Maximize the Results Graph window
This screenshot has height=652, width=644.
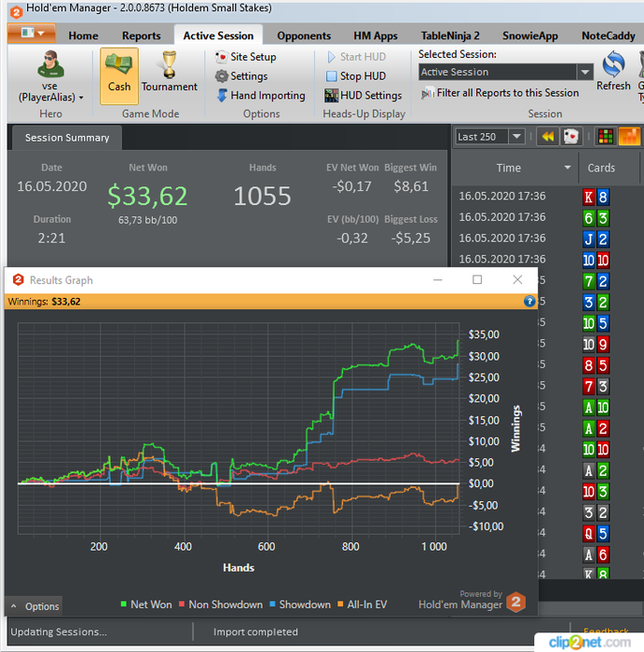[x=477, y=279]
